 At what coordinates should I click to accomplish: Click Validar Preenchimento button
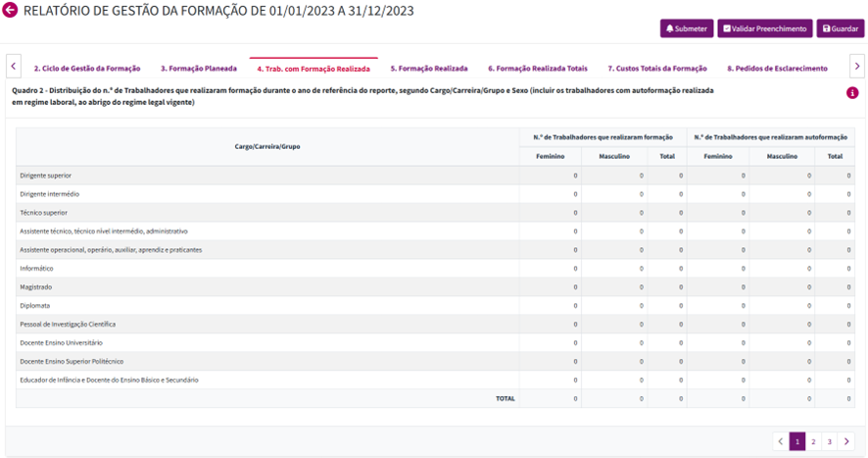(x=764, y=28)
